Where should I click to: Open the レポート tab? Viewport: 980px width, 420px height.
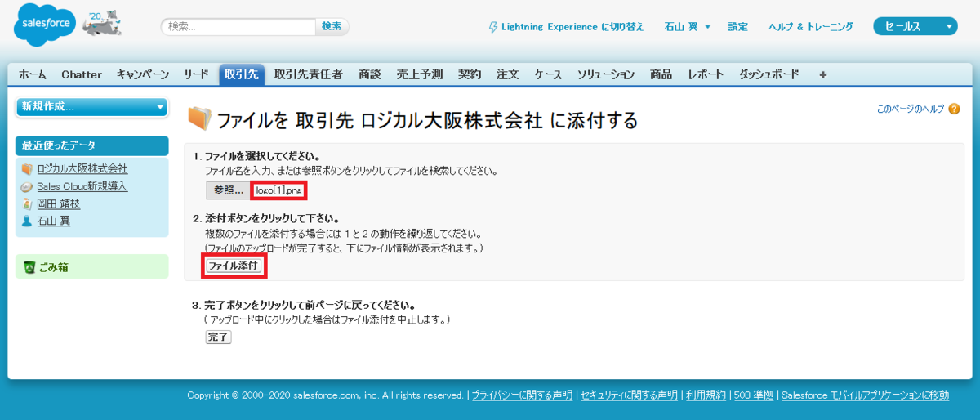click(706, 74)
